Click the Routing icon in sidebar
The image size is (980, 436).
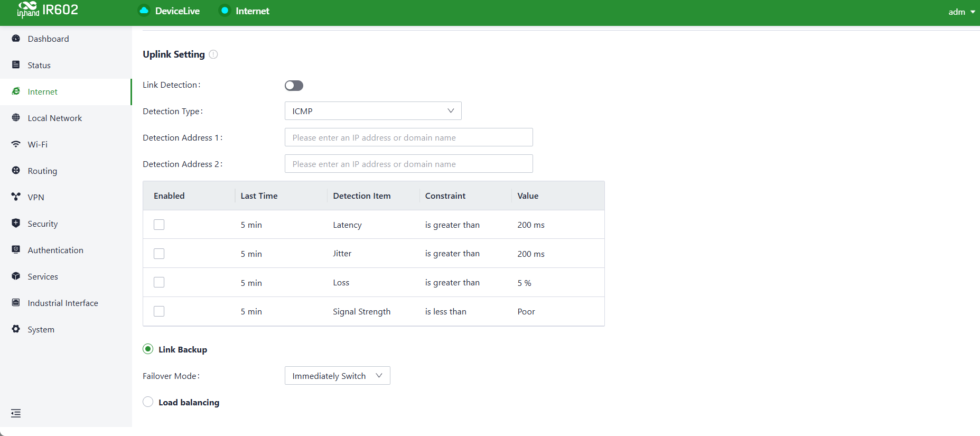click(16, 170)
